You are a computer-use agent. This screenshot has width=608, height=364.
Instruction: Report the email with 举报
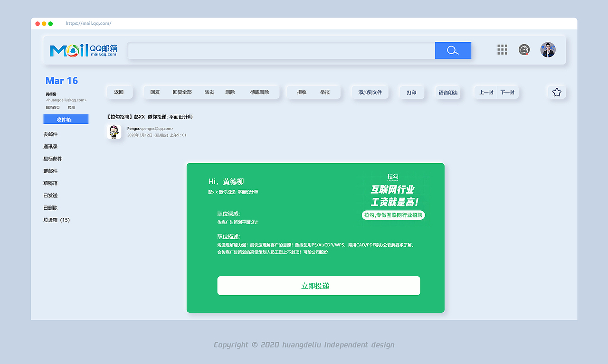(325, 92)
